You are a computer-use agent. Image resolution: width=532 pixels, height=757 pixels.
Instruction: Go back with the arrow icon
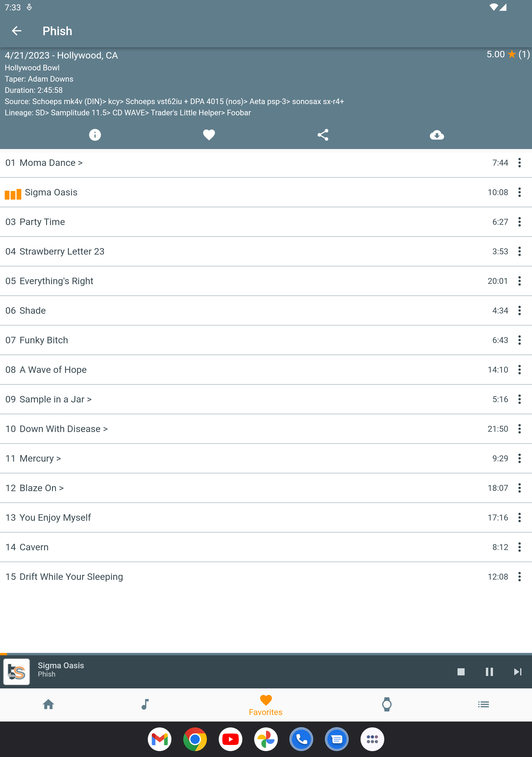(17, 31)
